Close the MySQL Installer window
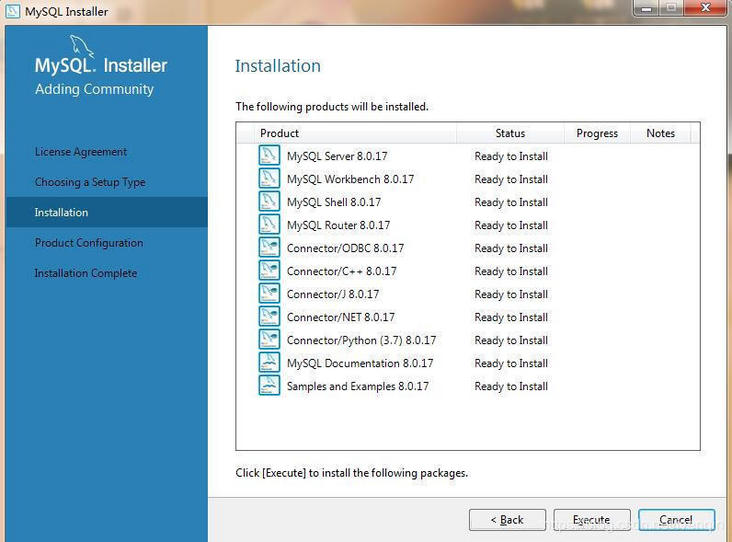 click(x=706, y=8)
